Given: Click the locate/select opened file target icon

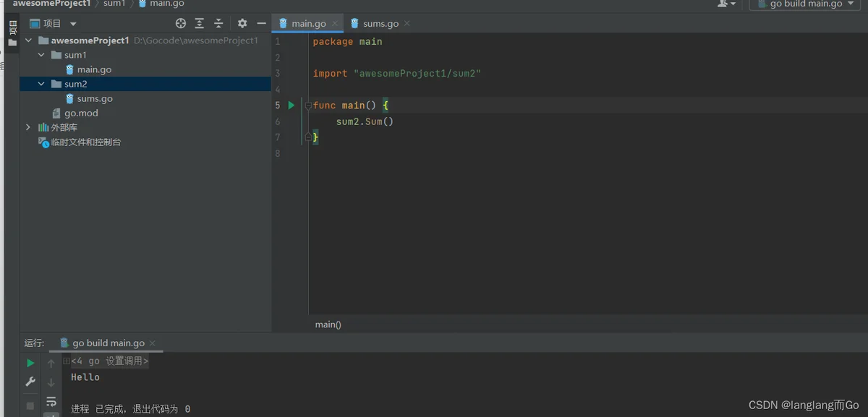Looking at the screenshot, I should [181, 24].
